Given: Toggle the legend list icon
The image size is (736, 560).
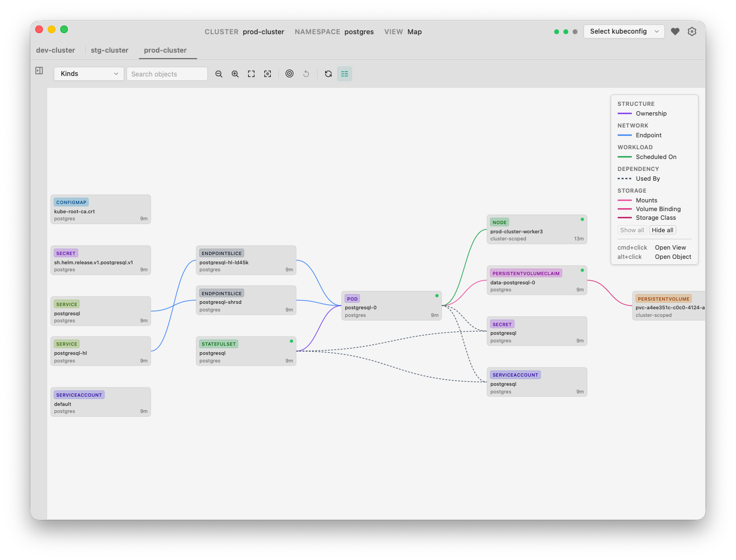Looking at the screenshot, I should [x=345, y=74].
